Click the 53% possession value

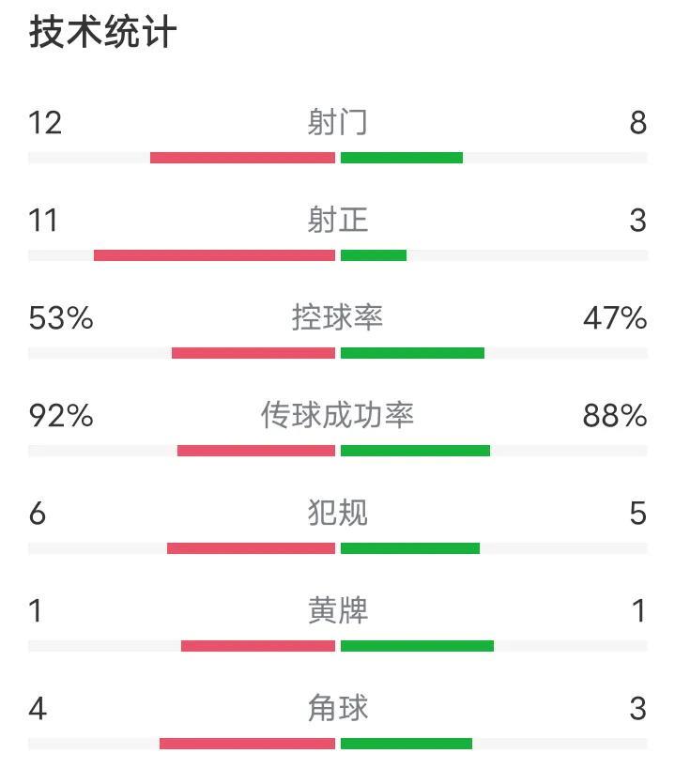[x=61, y=318]
